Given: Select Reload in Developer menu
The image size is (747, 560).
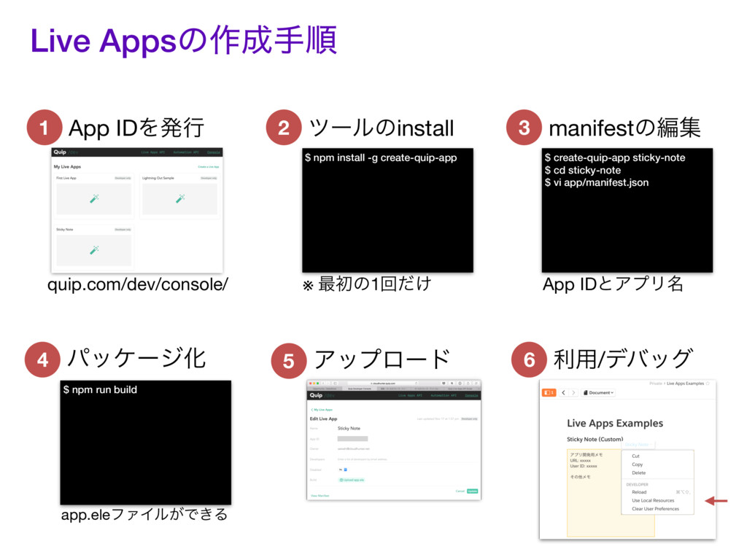Looking at the screenshot, I should 658,492.
